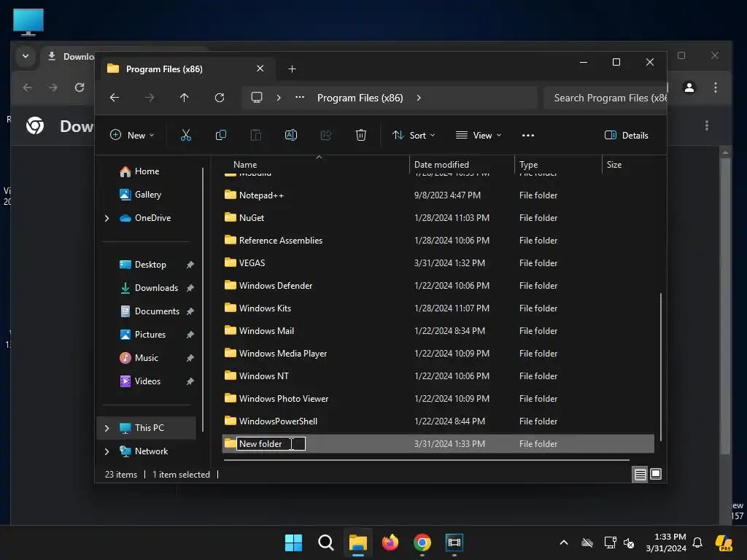
Task: Sort by the Size column header
Action: [614, 165]
